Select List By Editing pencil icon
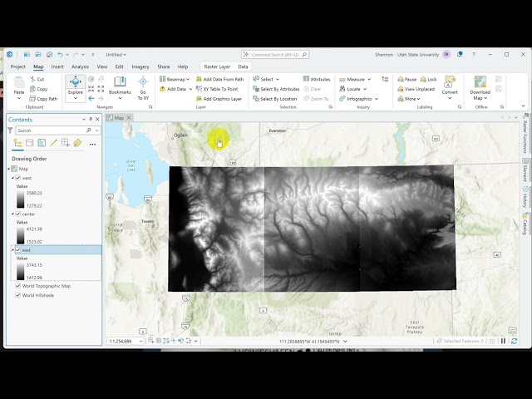The image size is (532, 399). 53,143
